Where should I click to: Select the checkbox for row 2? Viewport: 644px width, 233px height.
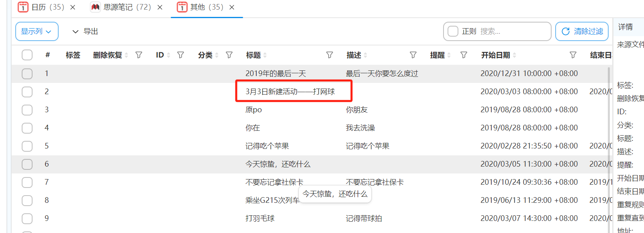27,92
